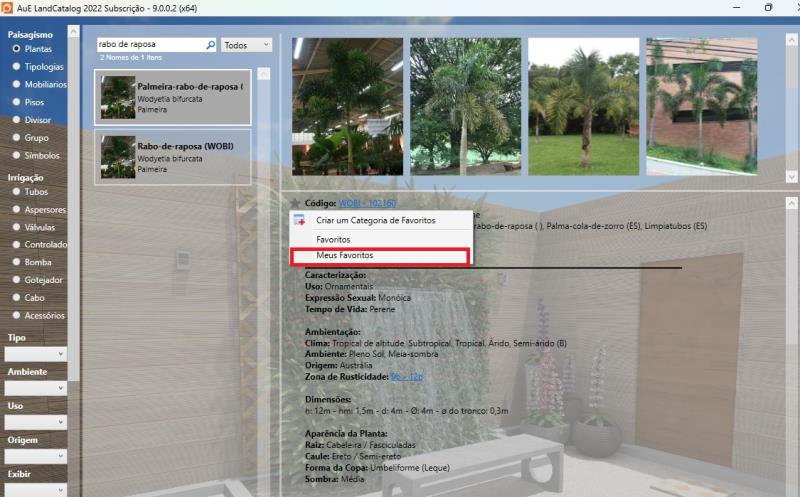
Task: Open the Ambiente dropdown
Action: pos(36,388)
